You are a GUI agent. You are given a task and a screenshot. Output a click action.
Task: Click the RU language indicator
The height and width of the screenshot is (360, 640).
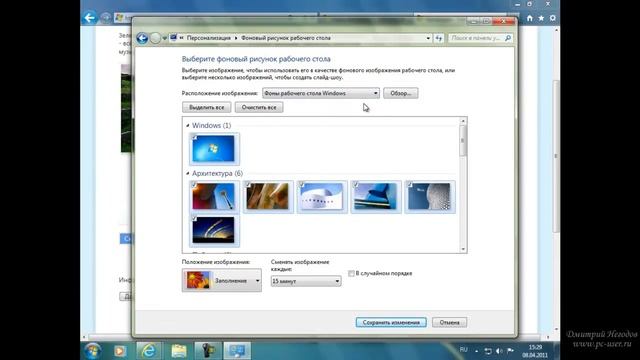pyautogui.click(x=464, y=350)
